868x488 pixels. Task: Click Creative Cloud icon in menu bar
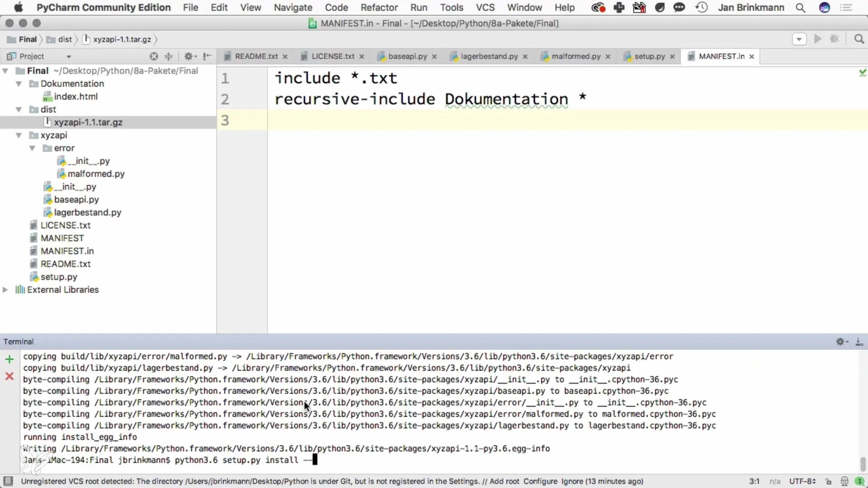pos(598,8)
